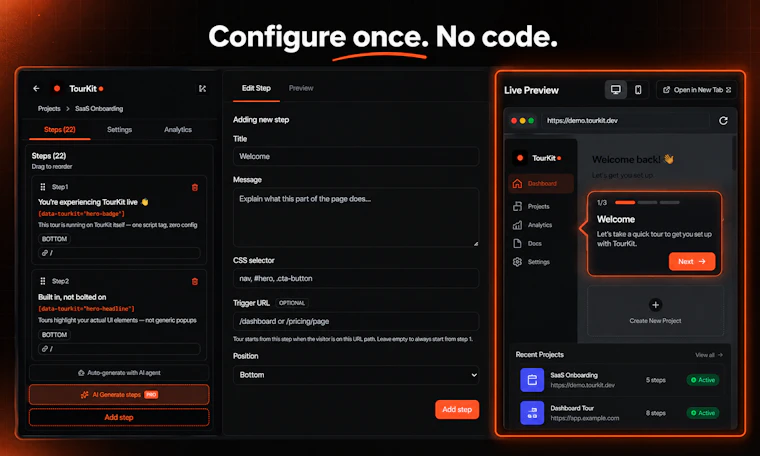
Task: Click the BOTTOM tag on Step2
Action: [x=54, y=335]
